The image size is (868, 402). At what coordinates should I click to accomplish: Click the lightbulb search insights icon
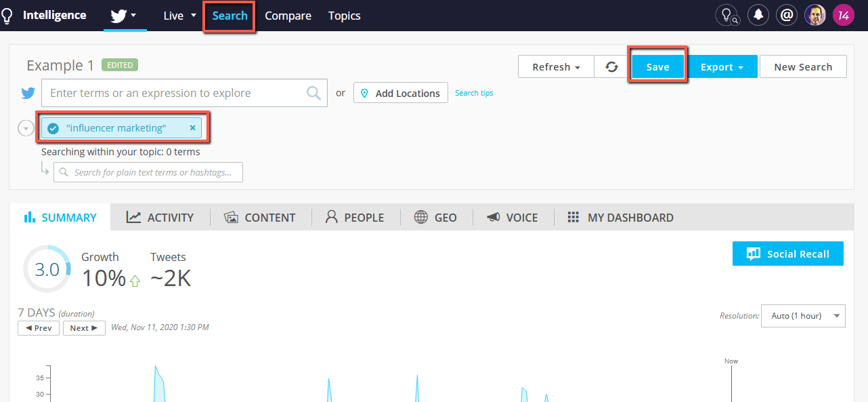click(726, 15)
